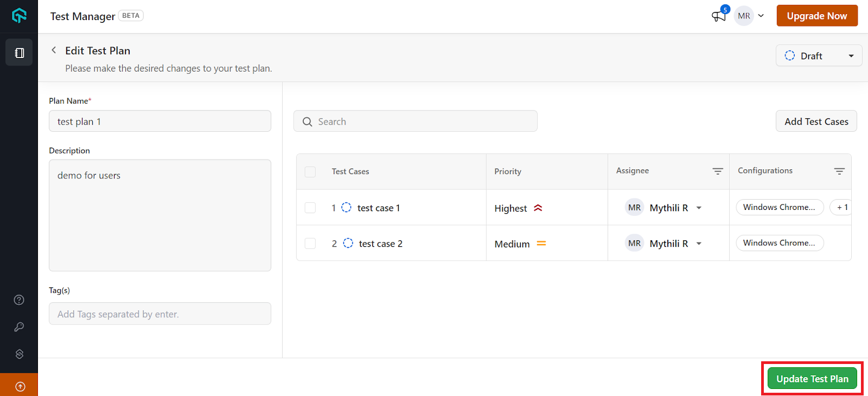Click the 'Medium' priority text
The image size is (868, 396).
click(x=512, y=244)
